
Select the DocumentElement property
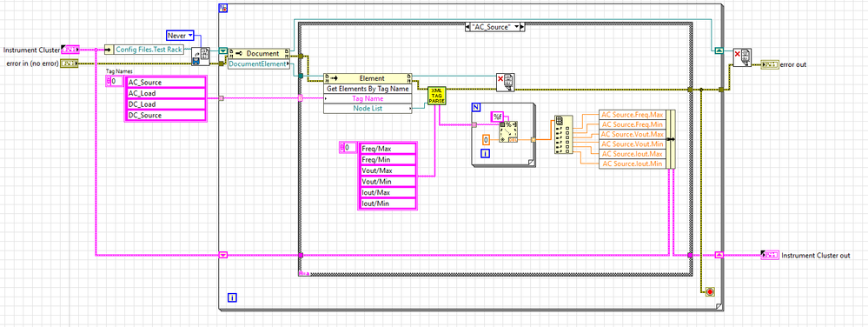259,64
